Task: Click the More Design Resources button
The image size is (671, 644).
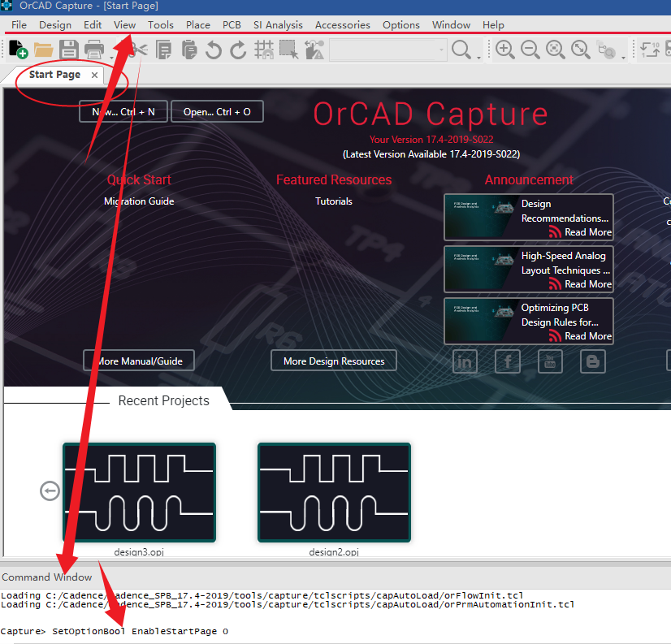Action: tap(334, 361)
